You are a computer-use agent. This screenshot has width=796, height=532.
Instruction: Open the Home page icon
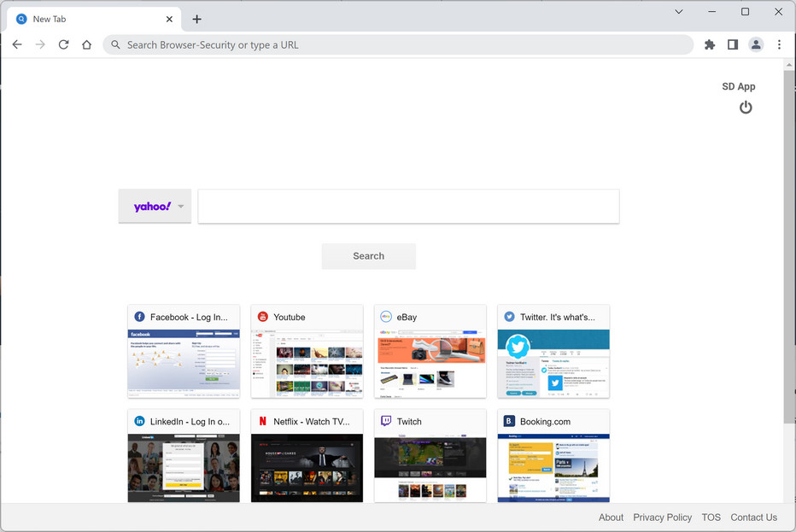point(87,44)
